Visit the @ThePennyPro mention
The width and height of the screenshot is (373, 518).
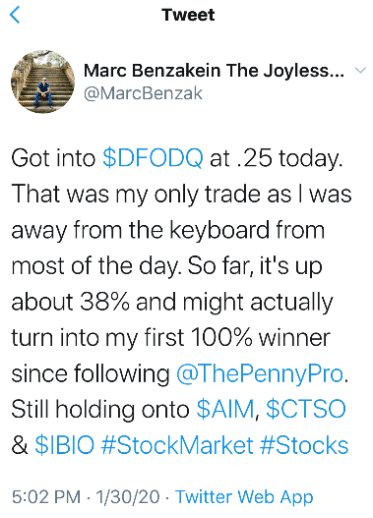260,374
